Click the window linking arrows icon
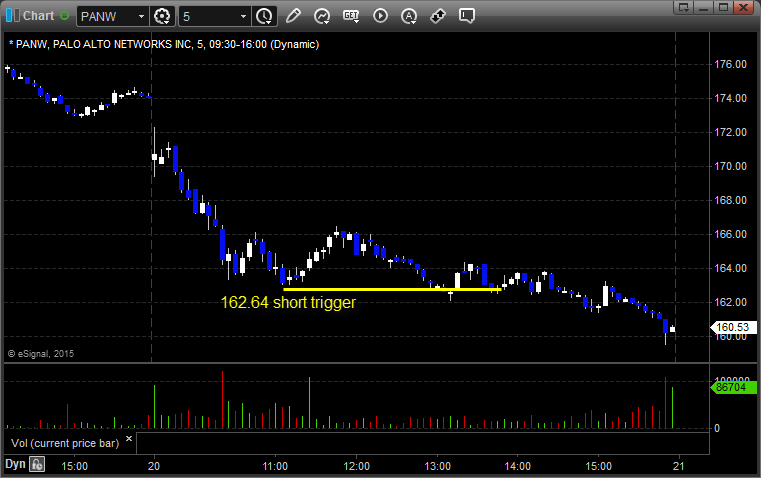761x478 pixels. [438, 16]
